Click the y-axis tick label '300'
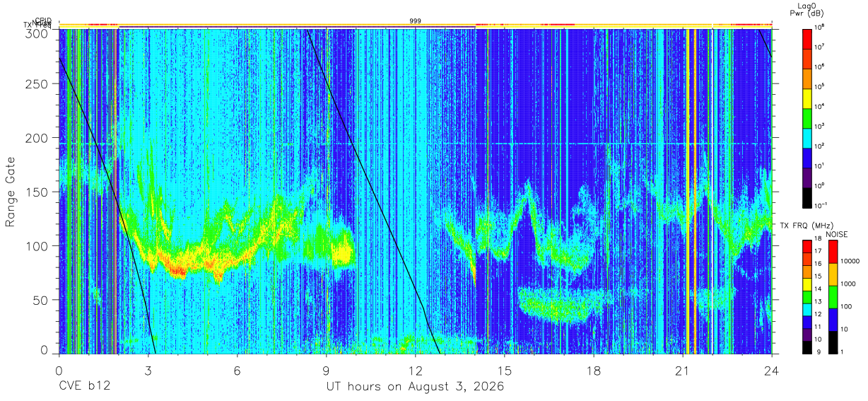Screen dimensions: 868x401 [38, 33]
